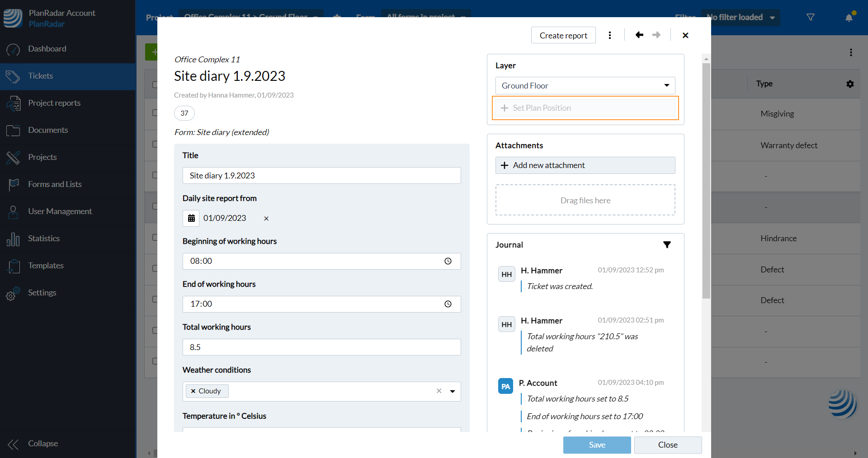
Task: Click the Total working hours field
Action: (321, 347)
